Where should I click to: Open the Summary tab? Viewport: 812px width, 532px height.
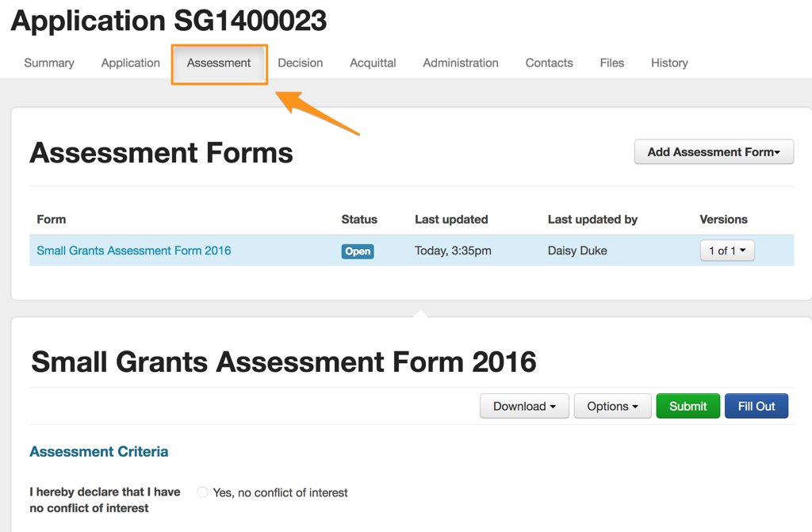point(49,63)
